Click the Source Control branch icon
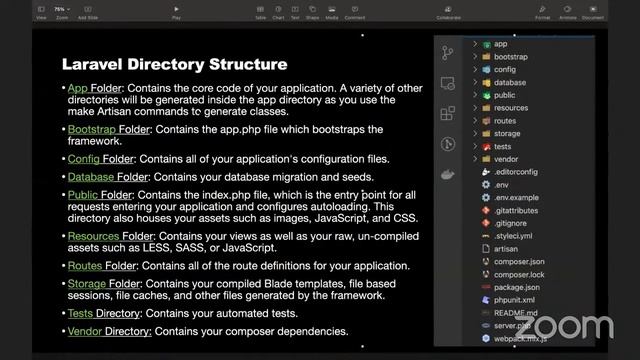The image size is (640, 360). tap(448, 53)
